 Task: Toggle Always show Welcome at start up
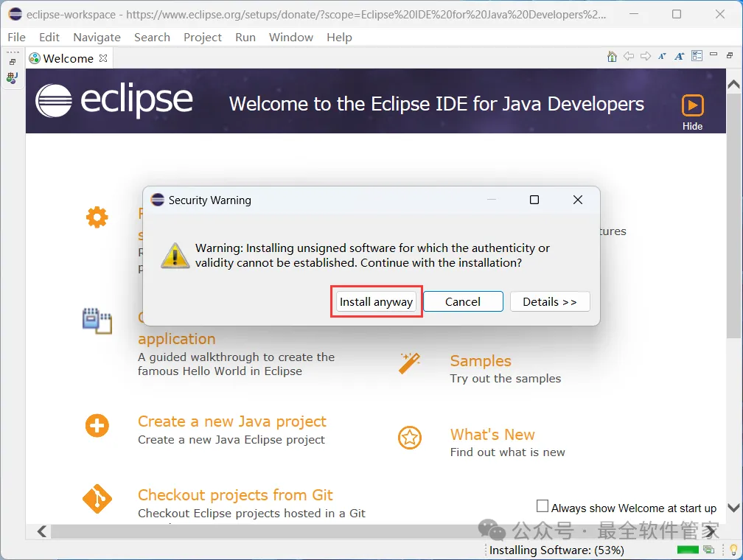click(x=543, y=505)
